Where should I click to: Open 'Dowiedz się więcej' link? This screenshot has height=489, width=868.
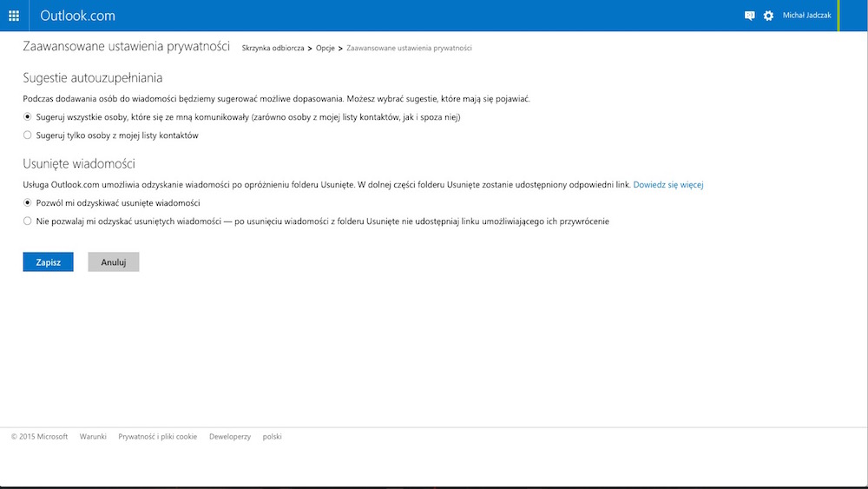668,185
